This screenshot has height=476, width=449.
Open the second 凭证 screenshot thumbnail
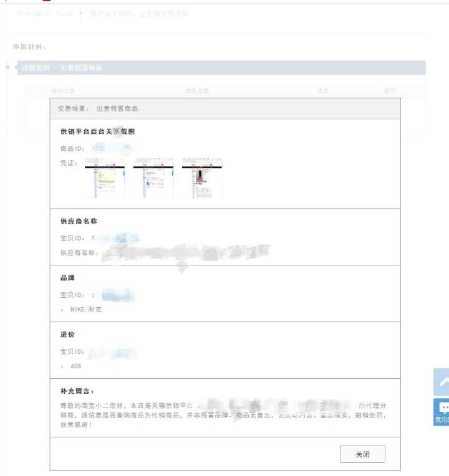coord(153,178)
